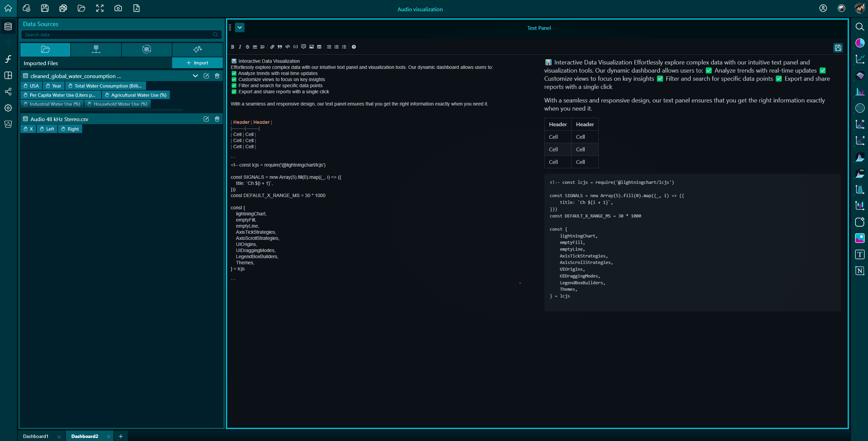Select the polar chart tool in right sidebar
The image size is (868, 441).
[860, 108]
